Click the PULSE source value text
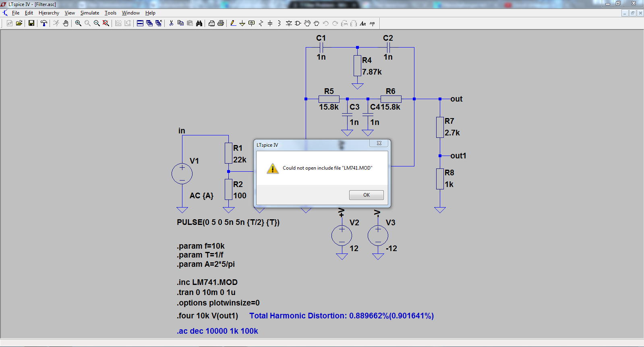The height and width of the screenshot is (347, 644). tap(228, 222)
